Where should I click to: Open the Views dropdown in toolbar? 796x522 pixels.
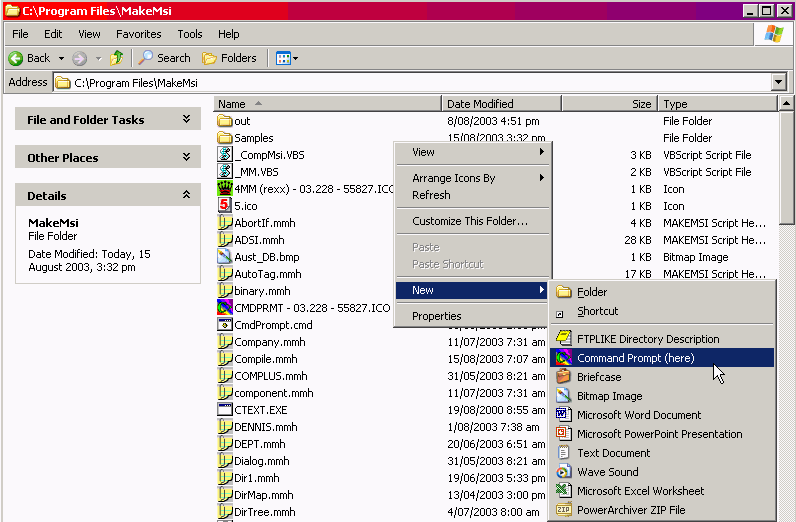(286, 58)
